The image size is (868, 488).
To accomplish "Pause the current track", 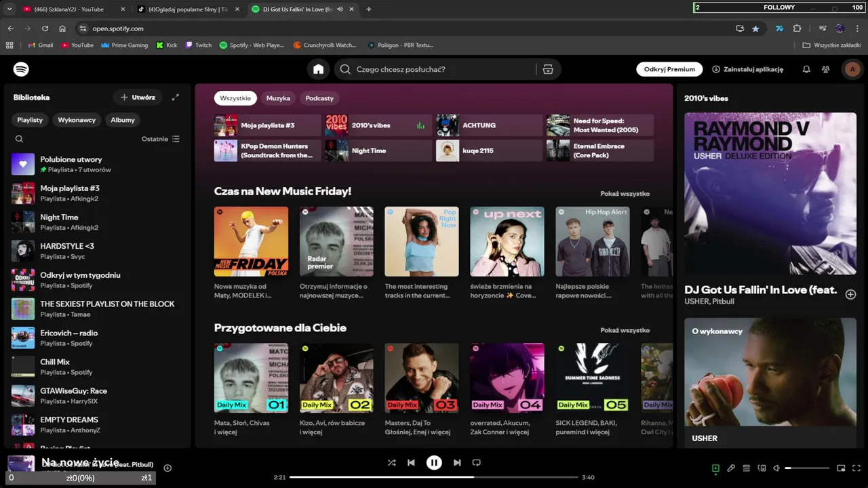I will tap(434, 463).
